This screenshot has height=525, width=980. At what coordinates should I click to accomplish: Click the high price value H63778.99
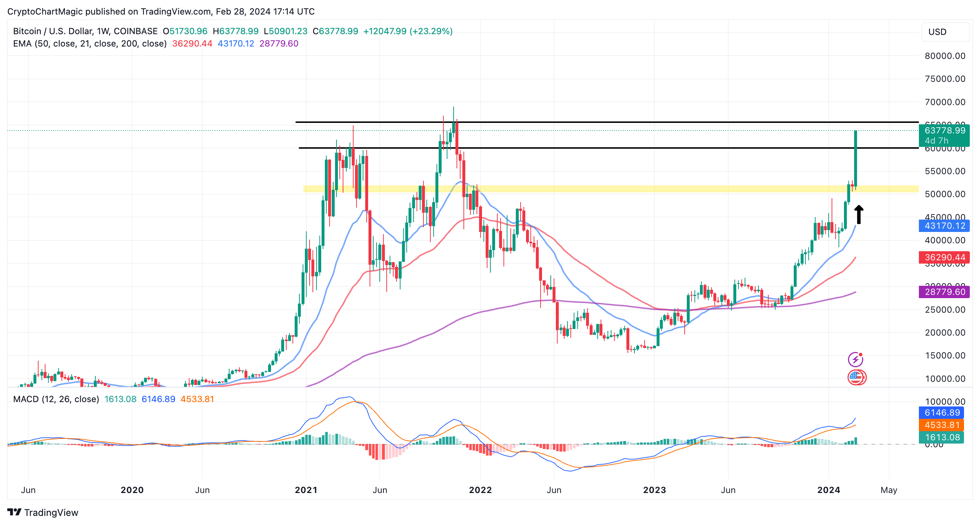[x=235, y=31]
